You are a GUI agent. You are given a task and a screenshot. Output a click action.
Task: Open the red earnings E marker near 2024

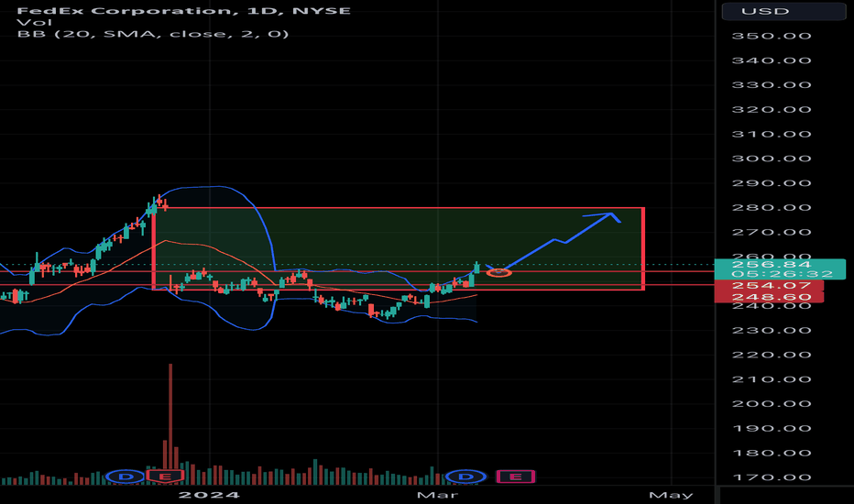pos(165,477)
